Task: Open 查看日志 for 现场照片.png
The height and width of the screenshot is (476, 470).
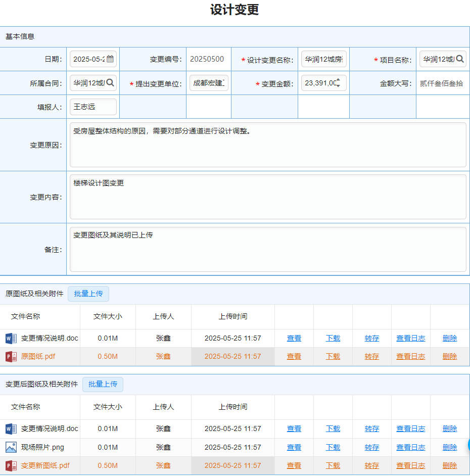Action: [x=410, y=447]
